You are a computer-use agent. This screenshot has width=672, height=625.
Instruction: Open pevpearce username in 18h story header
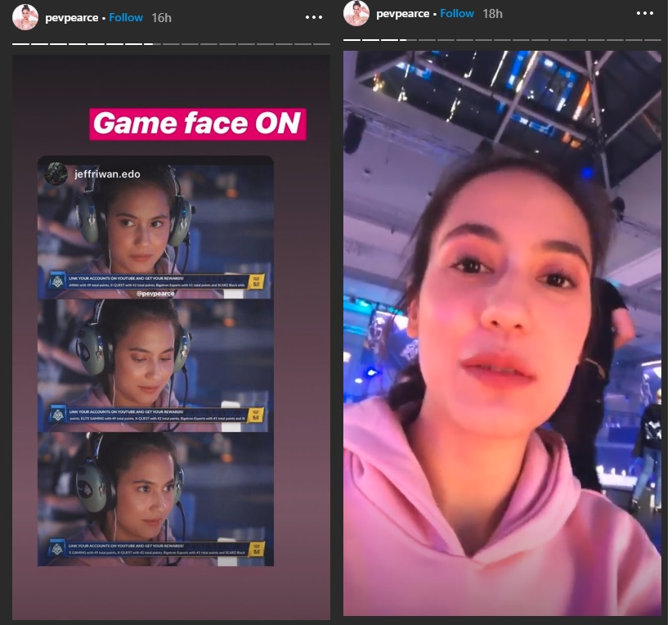tap(402, 14)
